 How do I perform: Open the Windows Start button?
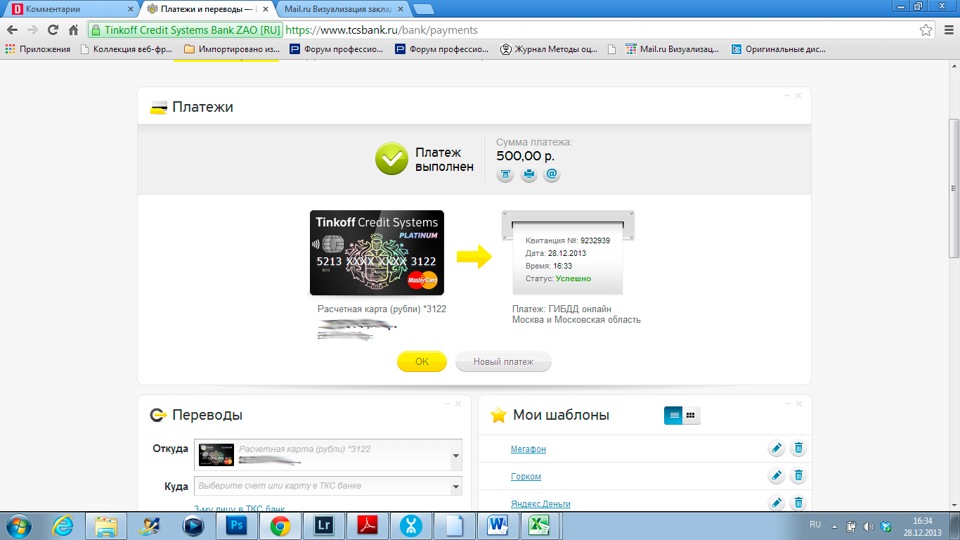tap(18, 526)
